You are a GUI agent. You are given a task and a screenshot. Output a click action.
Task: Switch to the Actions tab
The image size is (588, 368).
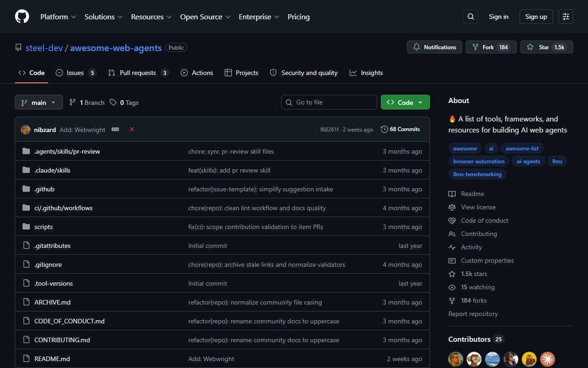[197, 73]
